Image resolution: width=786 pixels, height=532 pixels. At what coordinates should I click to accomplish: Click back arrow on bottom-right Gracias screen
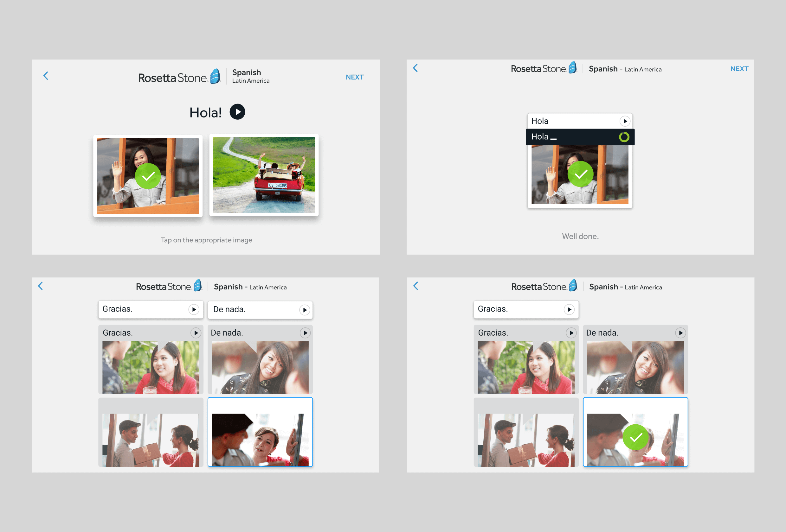[x=416, y=286]
